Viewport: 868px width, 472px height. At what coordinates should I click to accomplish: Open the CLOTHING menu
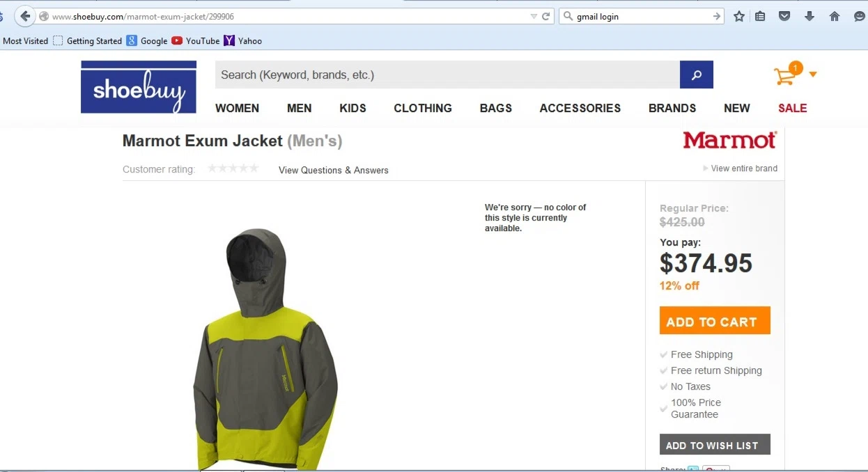[x=423, y=108]
